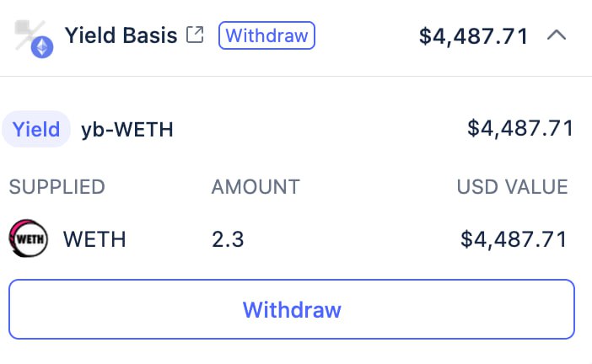Collapse the Yield Basis section with chevron
This screenshot has width=592, height=364.
pos(557,35)
